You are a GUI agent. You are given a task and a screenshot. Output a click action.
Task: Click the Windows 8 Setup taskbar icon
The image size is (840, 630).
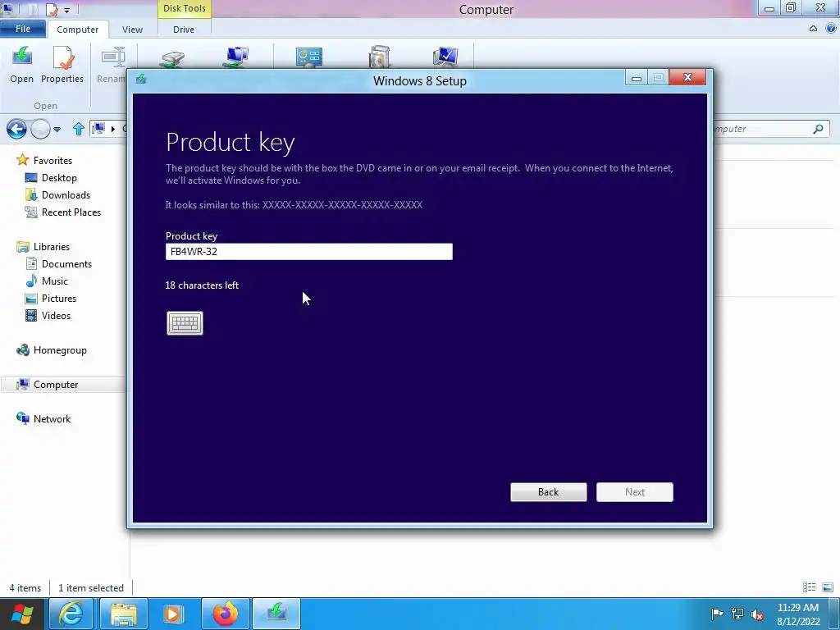(x=276, y=614)
